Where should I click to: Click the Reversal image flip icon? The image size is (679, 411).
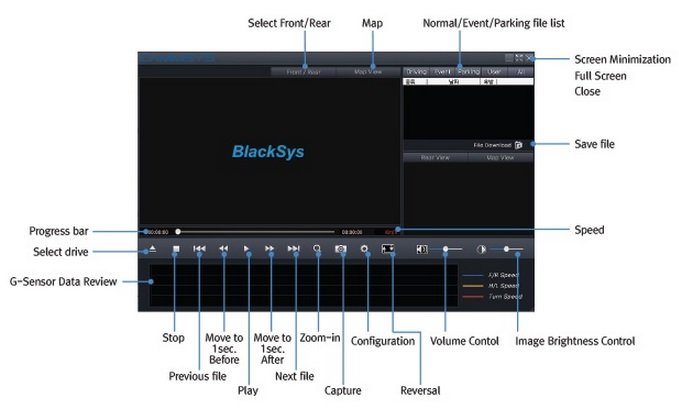(x=388, y=249)
